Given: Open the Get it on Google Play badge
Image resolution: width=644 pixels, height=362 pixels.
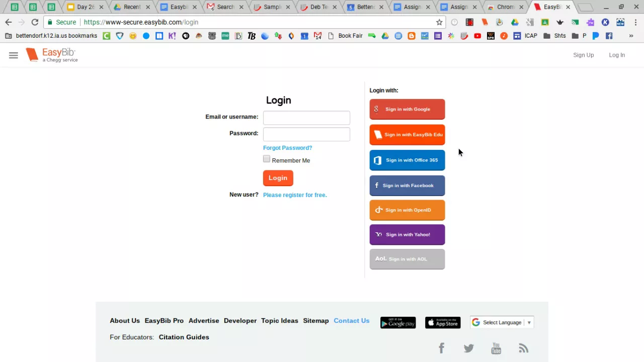Looking at the screenshot, I should (398, 323).
